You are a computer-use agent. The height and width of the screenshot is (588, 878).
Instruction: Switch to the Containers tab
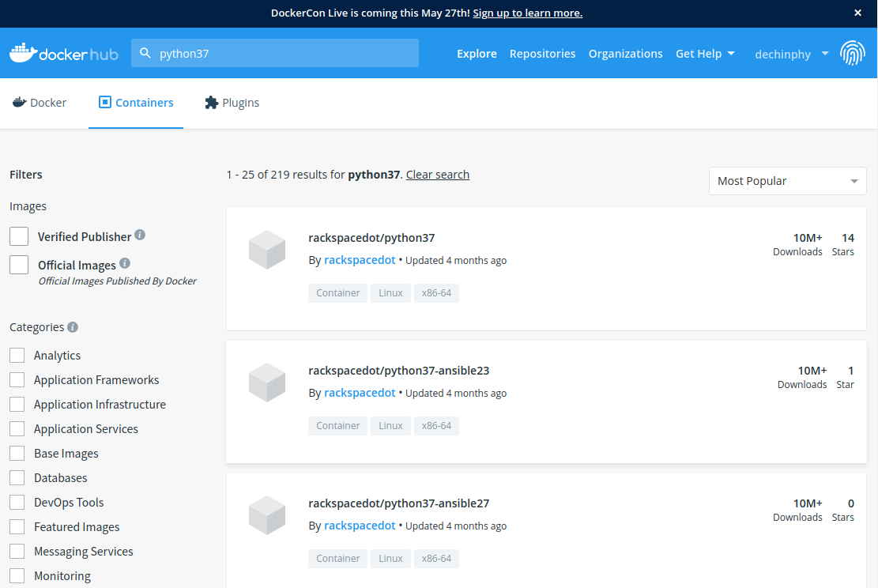pyautogui.click(x=136, y=103)
